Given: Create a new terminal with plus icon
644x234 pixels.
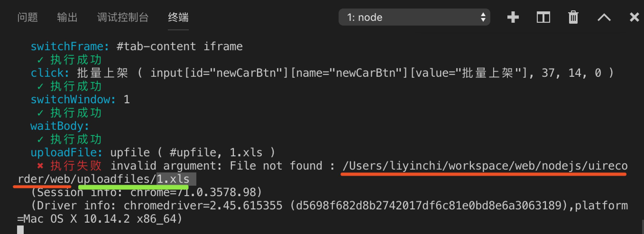Looking at the screenshot, I should point(513,17).
